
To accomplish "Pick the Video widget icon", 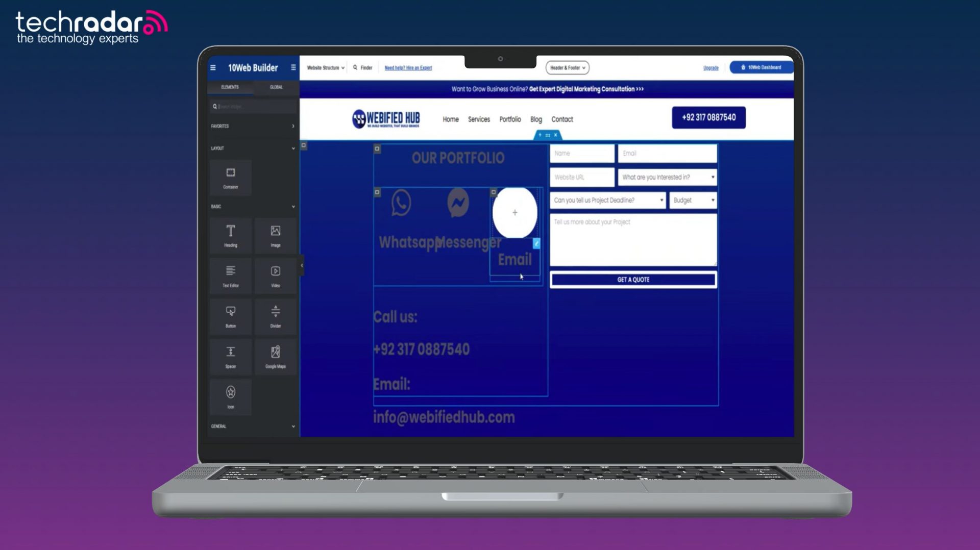I will (x=276, y=276).
